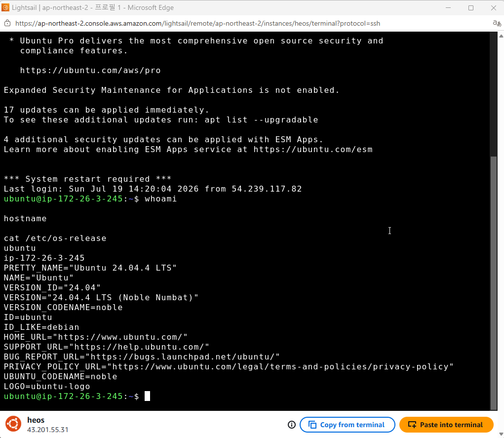This screenshot has height=438, width=504.
Task: Click the "apt list --upgradable" hint line
Action: [x=161, y=120]
